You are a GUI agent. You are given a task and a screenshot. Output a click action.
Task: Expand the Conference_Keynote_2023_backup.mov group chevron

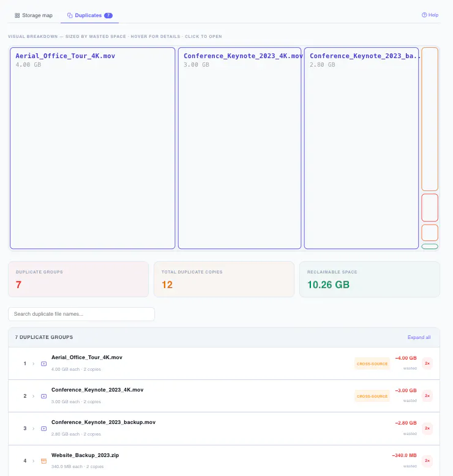pos(34,429)
